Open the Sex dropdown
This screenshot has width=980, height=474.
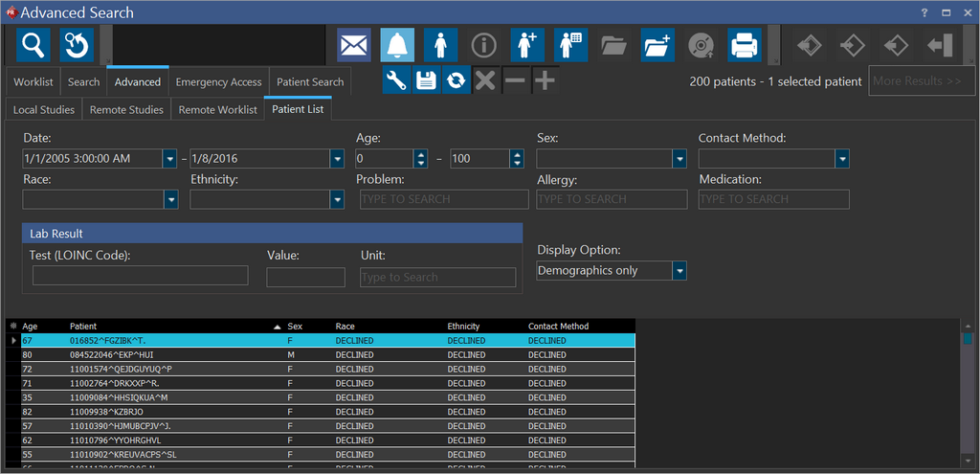pos(679,158)
